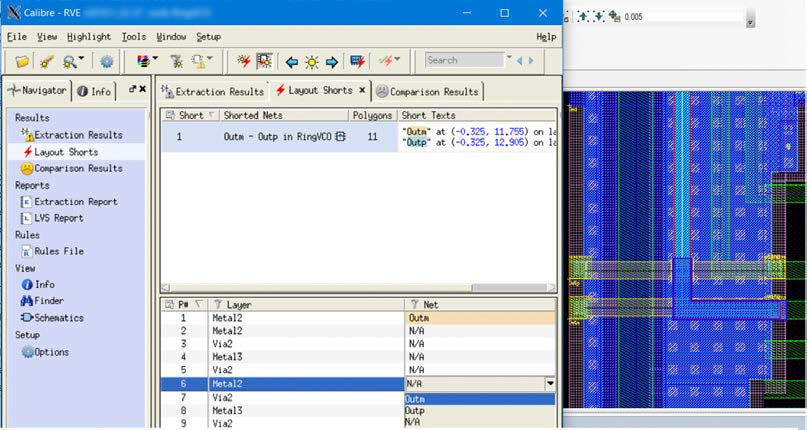Viewport: 807px width, 430px height.
Task: Open the Net combo box arrow on row 6
Action: point(550,384)
